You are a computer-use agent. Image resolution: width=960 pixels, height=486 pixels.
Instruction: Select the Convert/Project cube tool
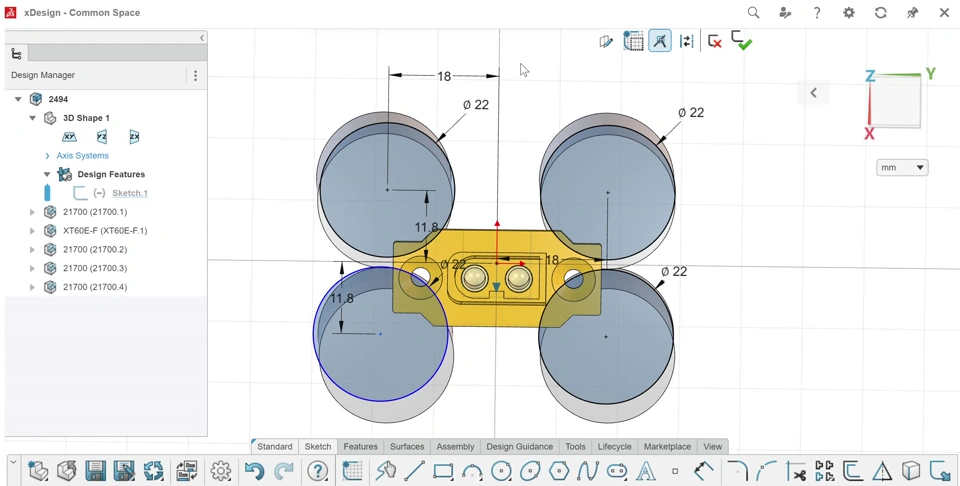tap(911, 471)
